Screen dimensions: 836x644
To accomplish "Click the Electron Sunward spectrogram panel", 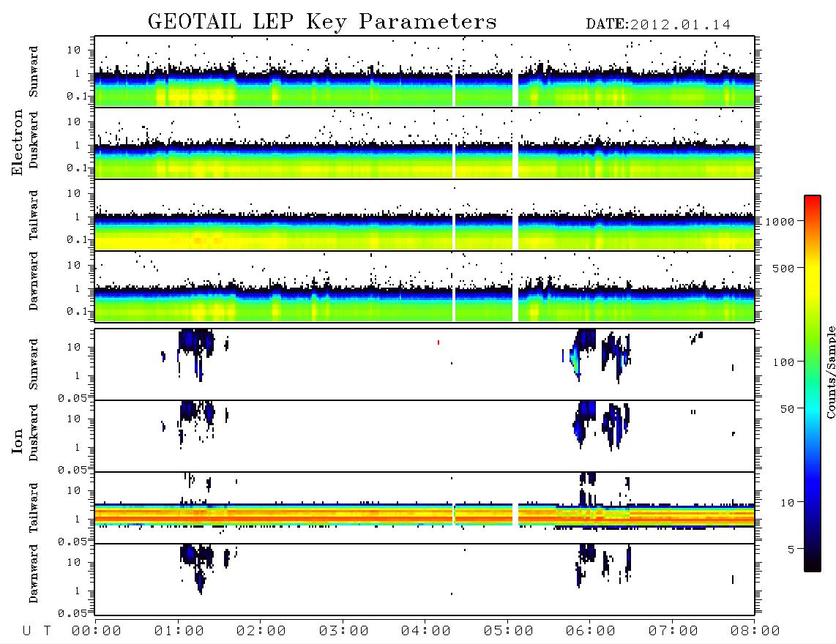I will coord(425,72).
